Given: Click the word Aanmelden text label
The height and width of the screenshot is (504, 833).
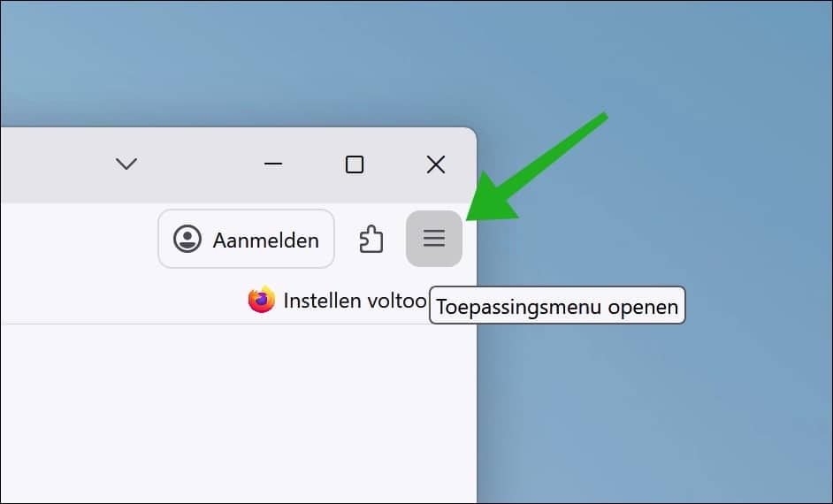Looking at the screenshot, I should [x=265, y=241].
